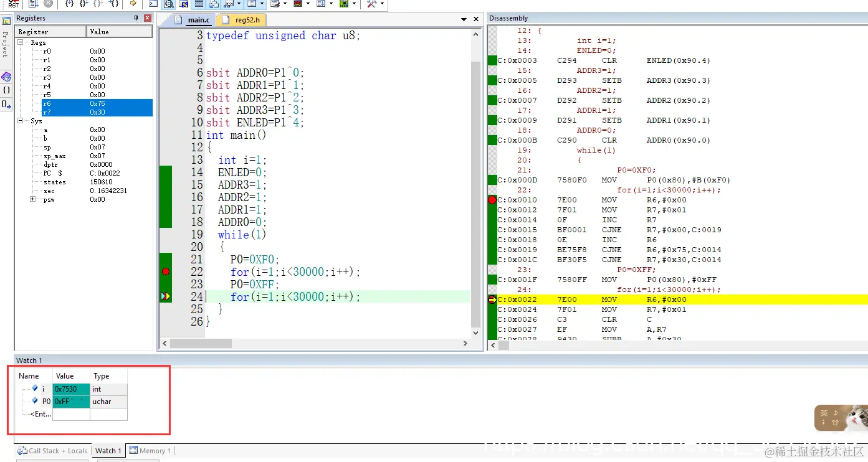Image resolution: width=868 pixels, height=462 pixels.
Task: Expand the psw register node
Action: pos(32,199)
